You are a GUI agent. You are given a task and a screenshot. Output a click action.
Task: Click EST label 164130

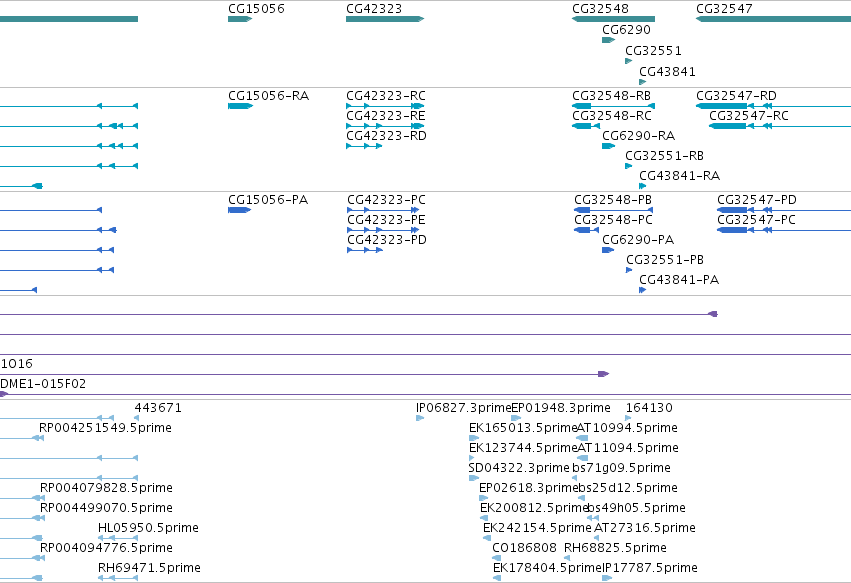tap(649, 408)
